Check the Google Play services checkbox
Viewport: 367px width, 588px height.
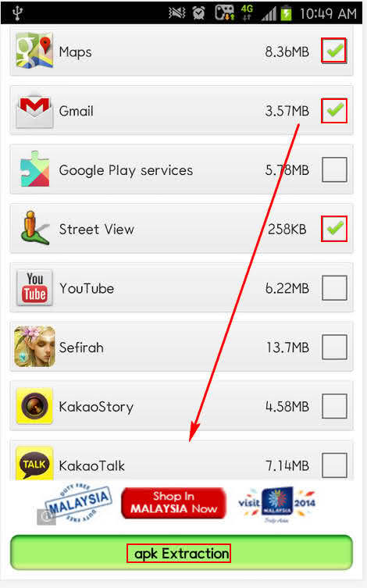click(334, 169)
